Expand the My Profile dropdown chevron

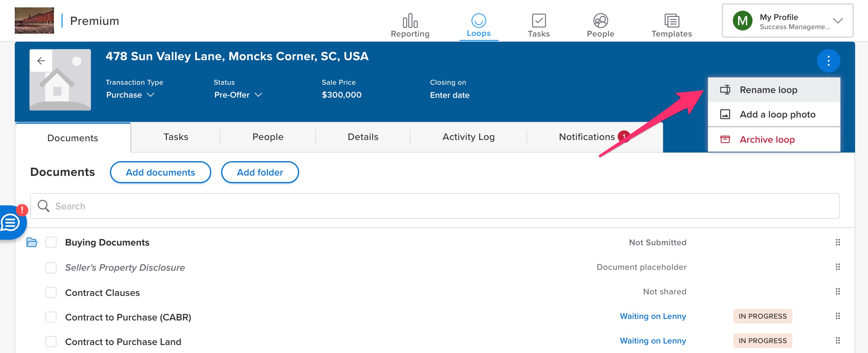tap(837, 21)
